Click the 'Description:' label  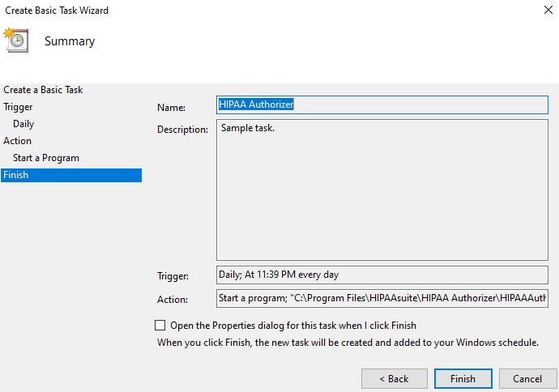(x=182, y=130)
